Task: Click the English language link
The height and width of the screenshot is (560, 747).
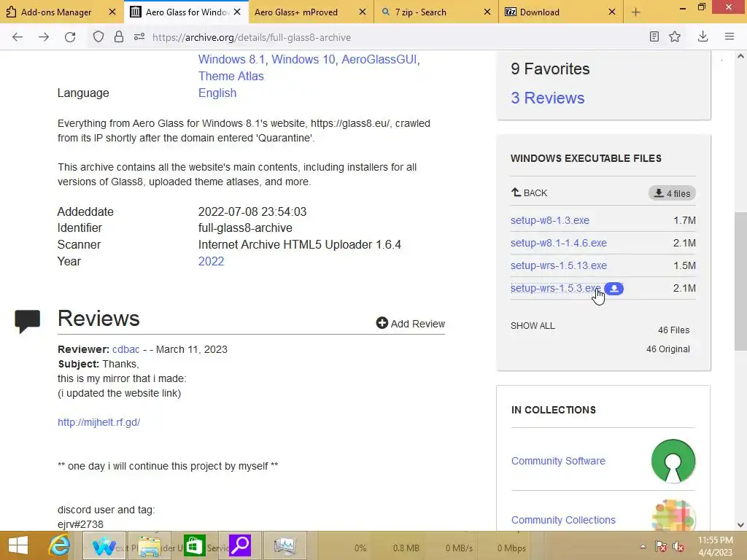Action: pos(217,93)
